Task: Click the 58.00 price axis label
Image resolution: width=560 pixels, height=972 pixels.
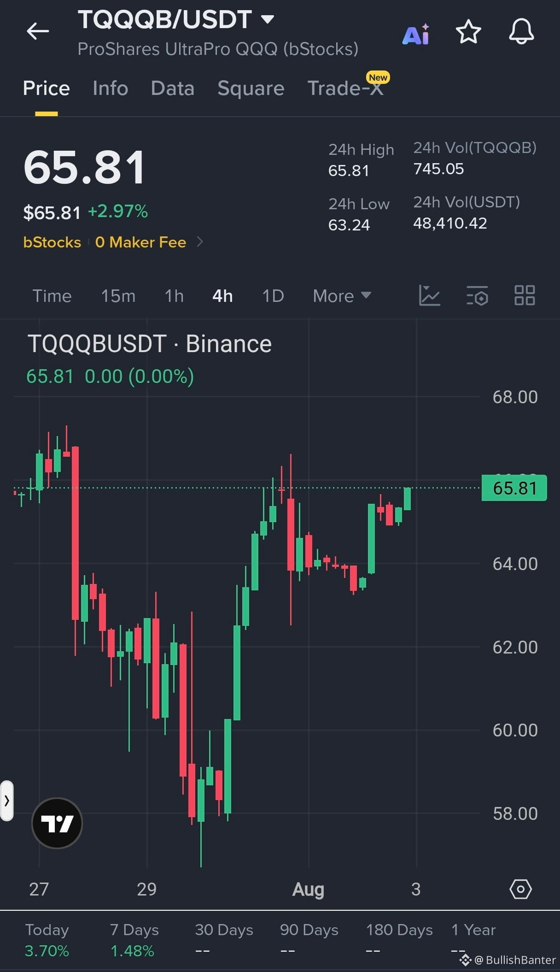Action: pyautogui.click(x=515, y=813)
